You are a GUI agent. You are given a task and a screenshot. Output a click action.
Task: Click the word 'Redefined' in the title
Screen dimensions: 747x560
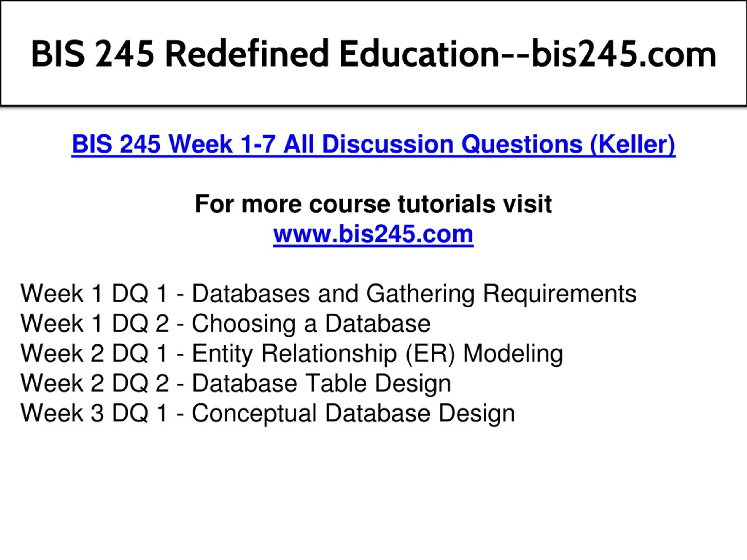pyautogui.click(x=247, y=54)
